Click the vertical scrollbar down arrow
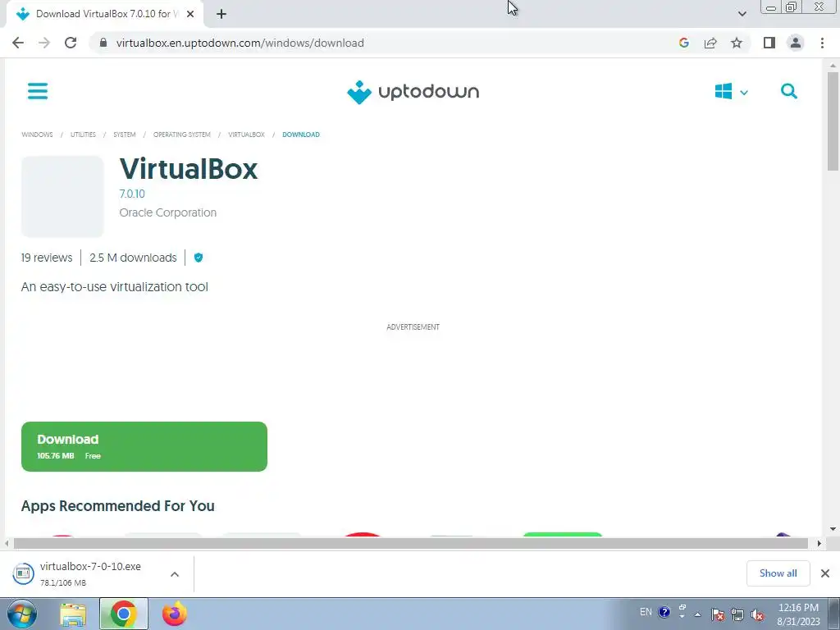840x630 pixels. coord(833,529)
